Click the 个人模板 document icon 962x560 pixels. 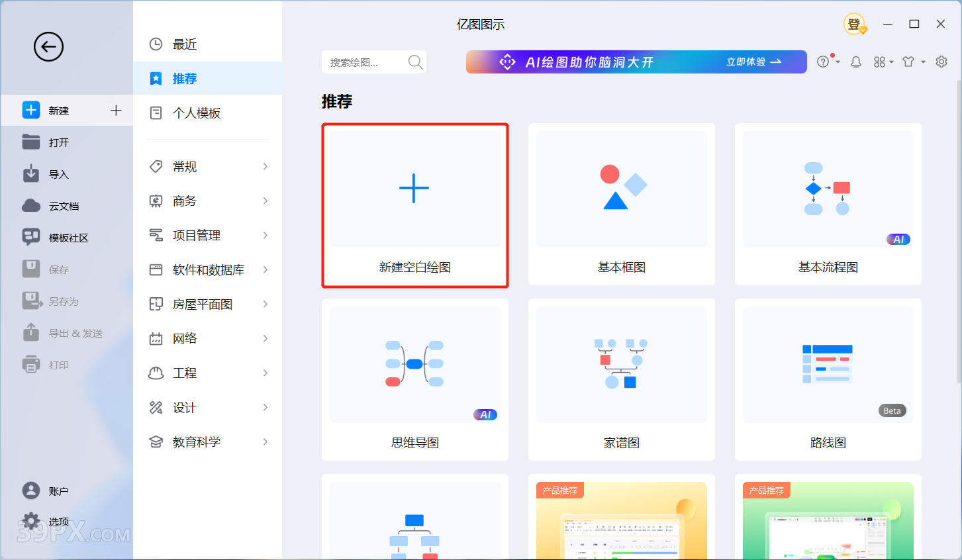(x=156, y=113)
